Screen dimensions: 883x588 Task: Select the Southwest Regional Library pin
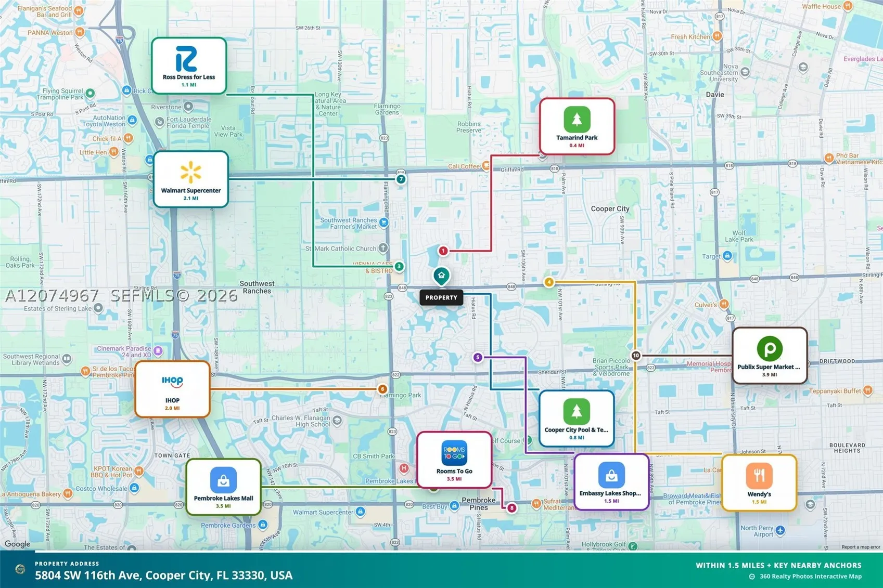[x=67, y=359]
